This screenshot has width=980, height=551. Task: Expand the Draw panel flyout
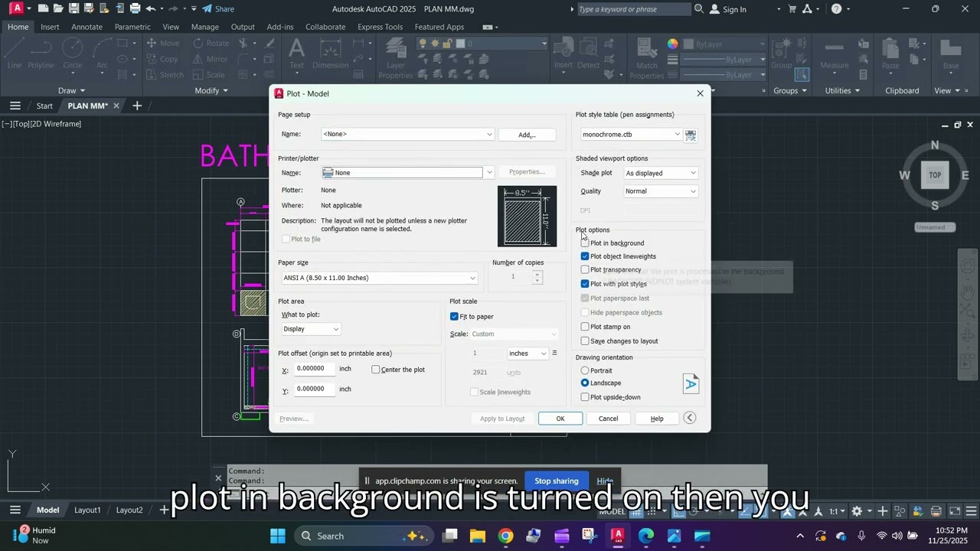click(x=73, y=90)
